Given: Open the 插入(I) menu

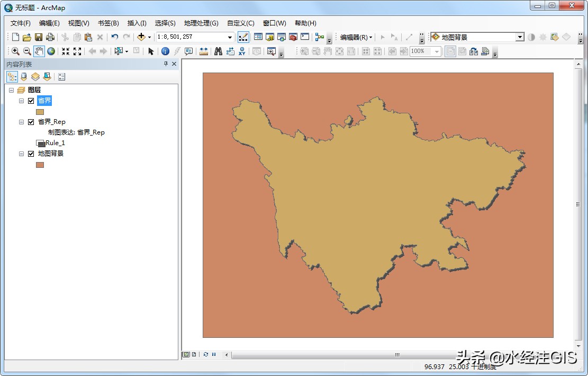Looking at the screenshot, I should tap(137, 23).
